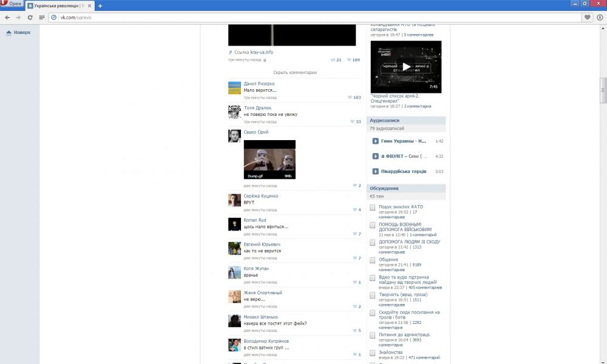Like Михаил Штанько's comment
The width and height of the screenshot is (607, 364).
[x=357, y=331]
